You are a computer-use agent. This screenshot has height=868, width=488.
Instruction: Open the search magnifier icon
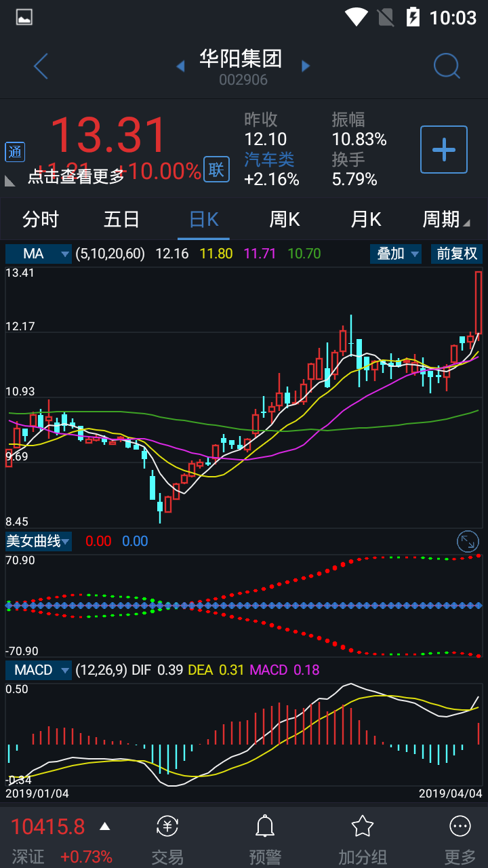coord(447,66)
